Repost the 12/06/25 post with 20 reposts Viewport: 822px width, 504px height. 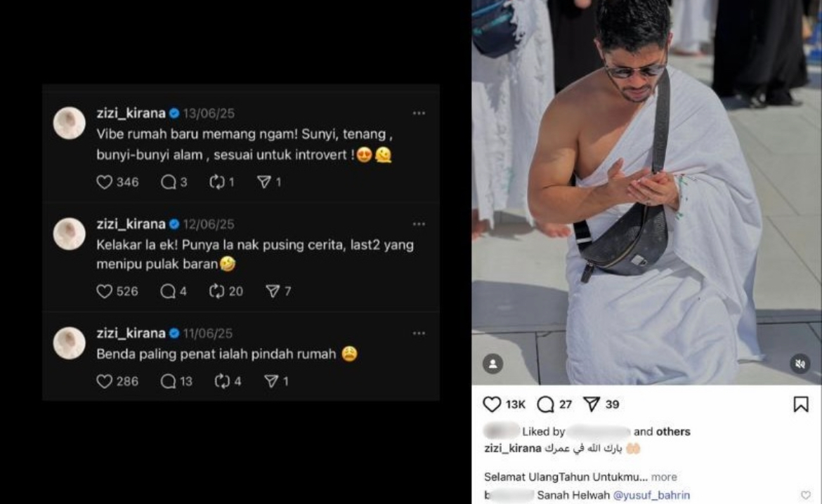click(x=216, y=291)
